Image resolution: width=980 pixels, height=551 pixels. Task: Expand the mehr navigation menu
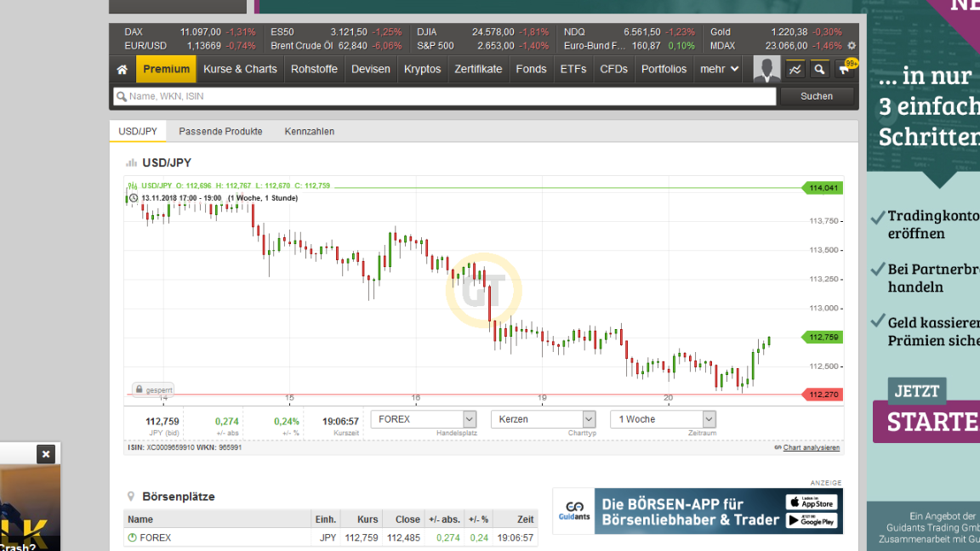[x=720, y=70]
